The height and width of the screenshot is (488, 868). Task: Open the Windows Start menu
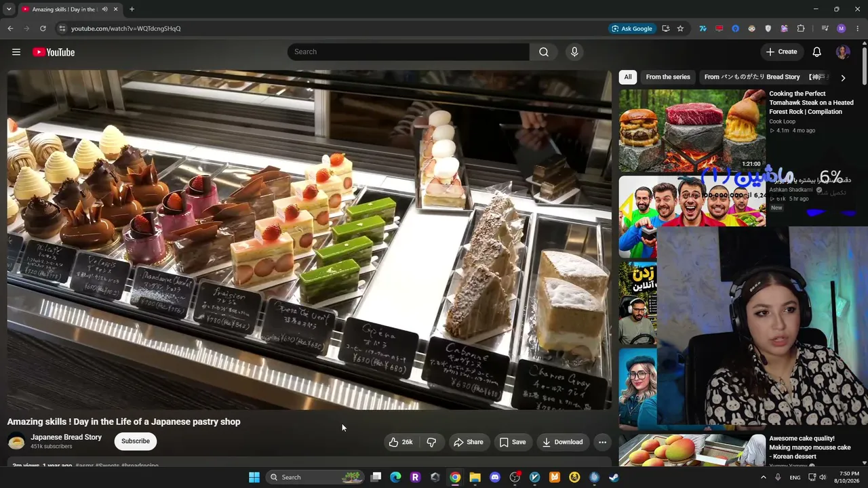[254, 477]
